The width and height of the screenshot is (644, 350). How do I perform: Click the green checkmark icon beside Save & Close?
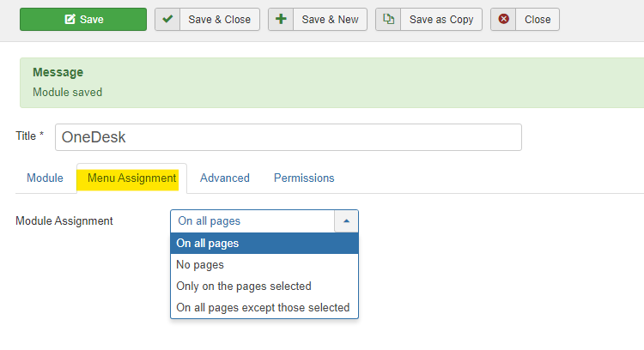[167, 19]
